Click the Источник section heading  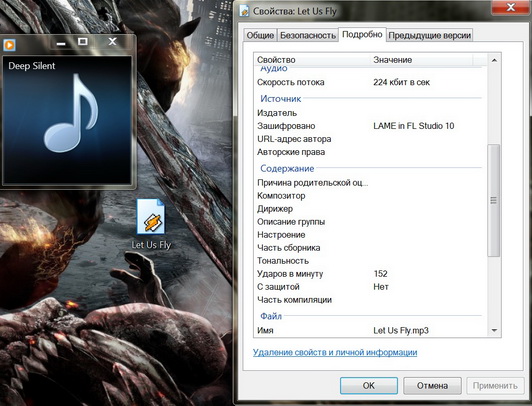[281, 99]
